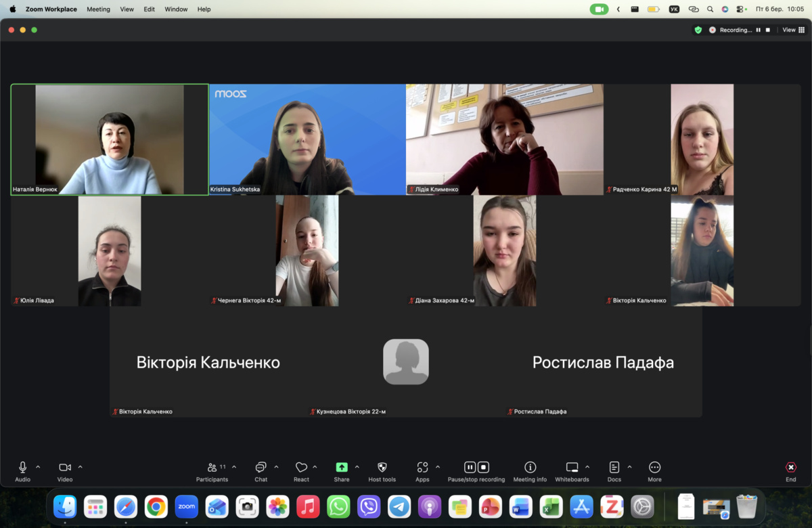
Task: Open the React emoji button
Action: (x=301, y=468)
